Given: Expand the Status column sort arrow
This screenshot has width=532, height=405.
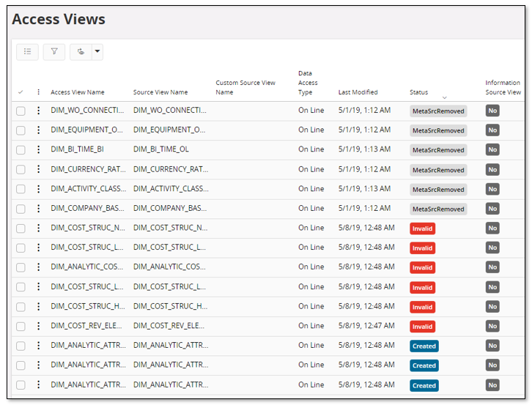Looking at the screenshot, I should [x=444, y=97].
